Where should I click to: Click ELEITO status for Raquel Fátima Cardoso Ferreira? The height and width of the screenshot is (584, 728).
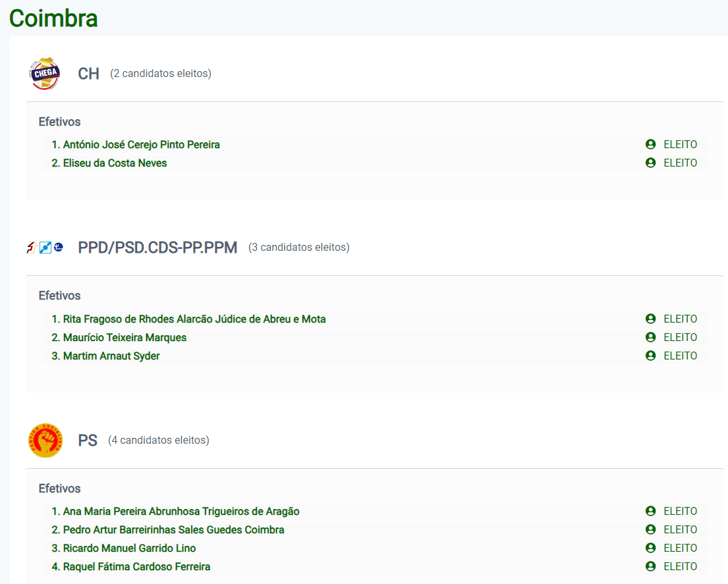coord(680,567)
